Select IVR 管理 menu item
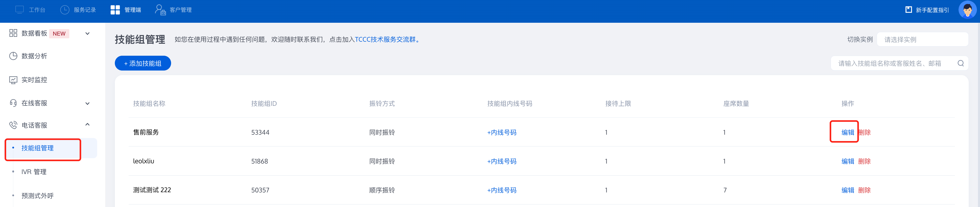Viewport: 980px width, 207px height. (34, 172)
